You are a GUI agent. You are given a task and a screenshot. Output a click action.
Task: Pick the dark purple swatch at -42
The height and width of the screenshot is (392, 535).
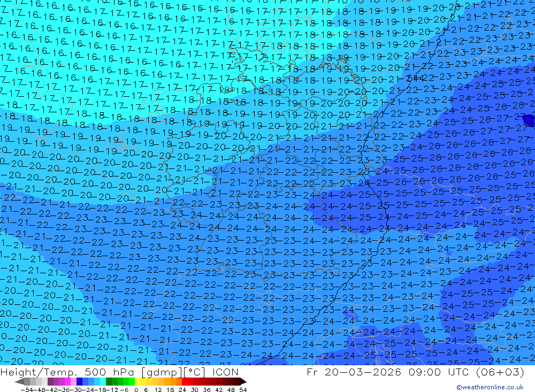[x=50, y=382]
